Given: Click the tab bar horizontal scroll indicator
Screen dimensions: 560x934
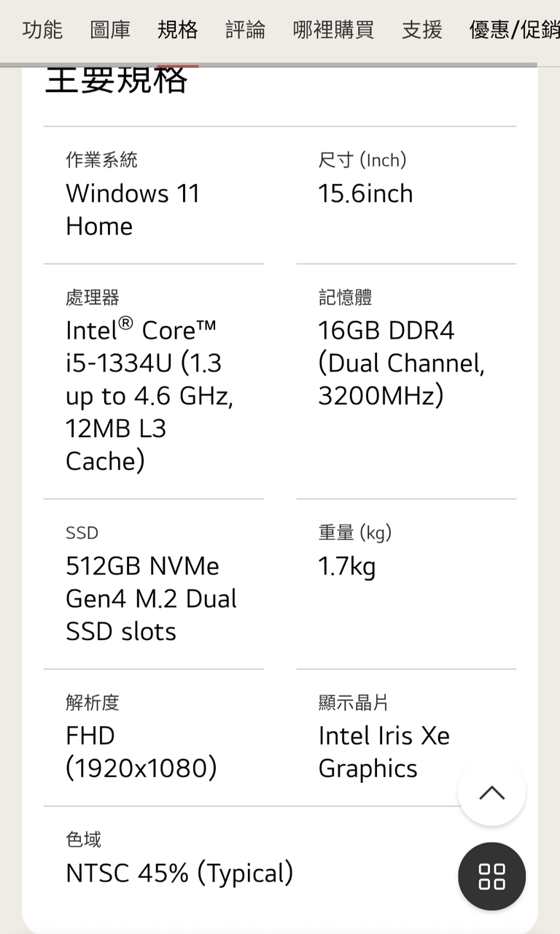Looking at the screenshot, I should (268, 65).
